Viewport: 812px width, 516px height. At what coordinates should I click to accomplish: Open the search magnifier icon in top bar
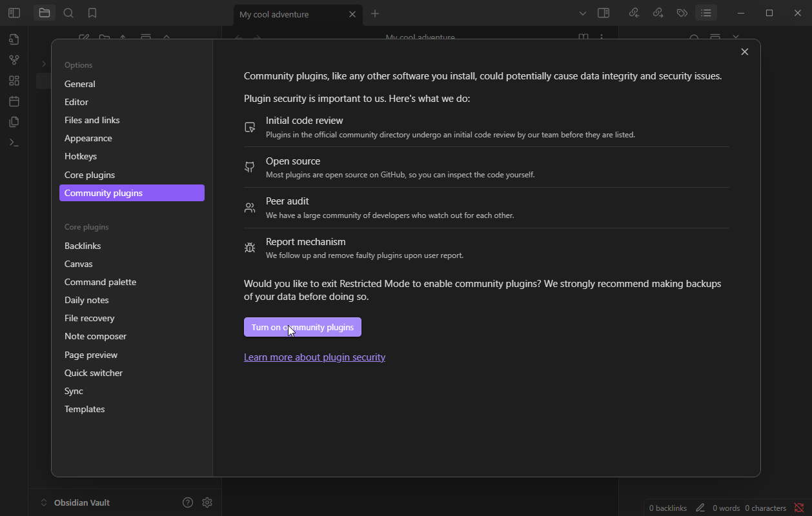click(68, 13)
